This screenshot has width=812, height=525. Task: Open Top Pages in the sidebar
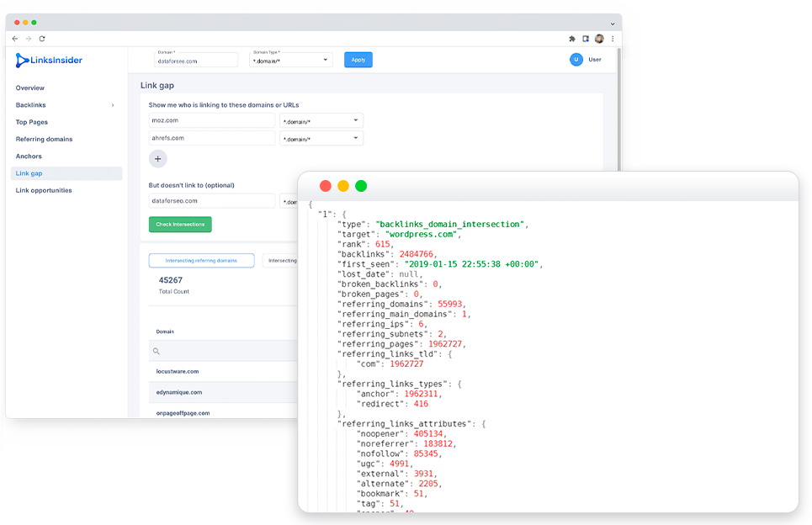(x=32, y=122)
